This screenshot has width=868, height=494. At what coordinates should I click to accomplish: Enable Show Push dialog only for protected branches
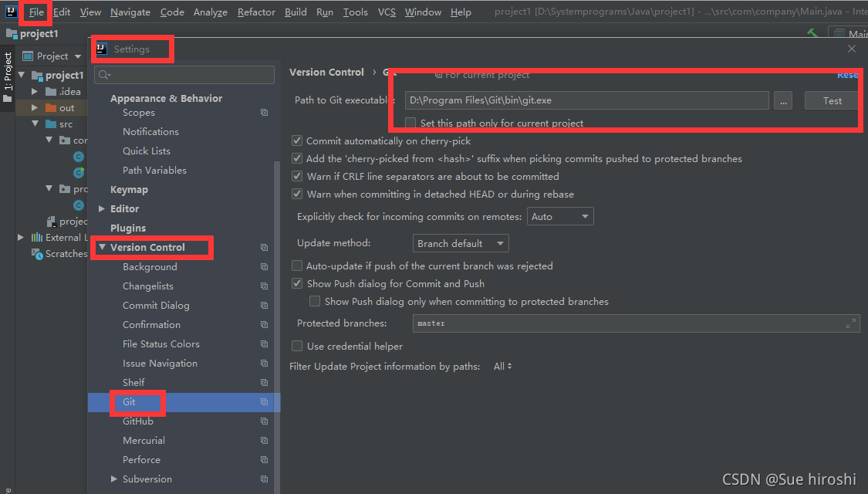[315, 301]
